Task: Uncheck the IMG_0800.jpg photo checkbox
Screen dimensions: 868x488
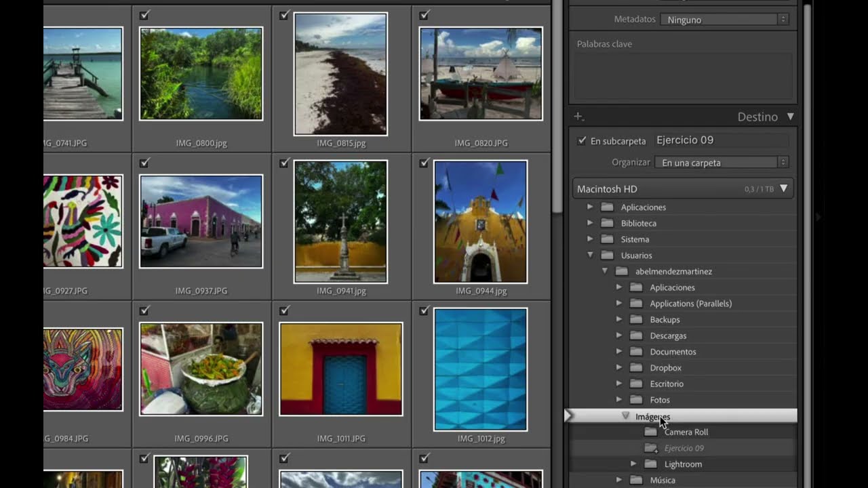Action: click(144, 15)
